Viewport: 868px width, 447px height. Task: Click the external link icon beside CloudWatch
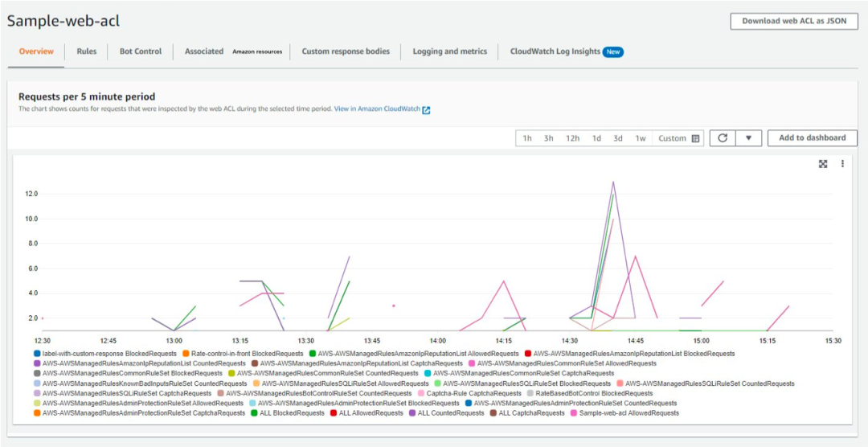pyautogui.click(x=426, y=110)
